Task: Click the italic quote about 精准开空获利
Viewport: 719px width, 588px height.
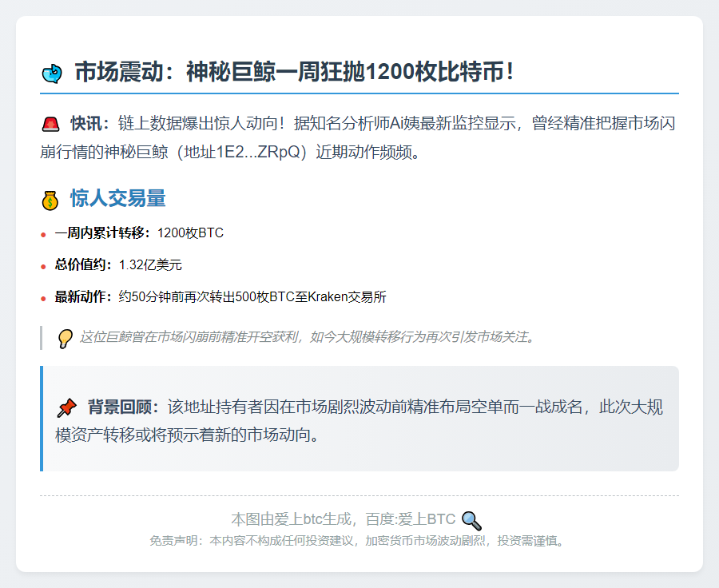Action: click(306, 337)
